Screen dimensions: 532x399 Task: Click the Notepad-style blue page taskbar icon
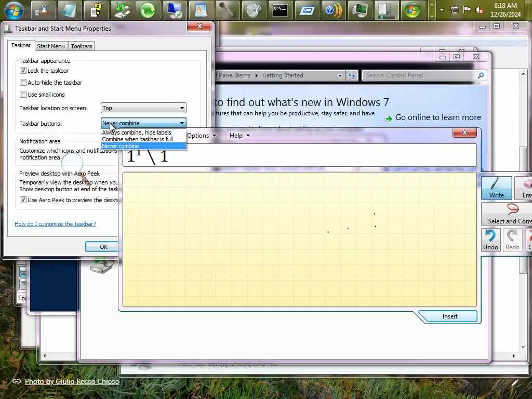[69, 9]
